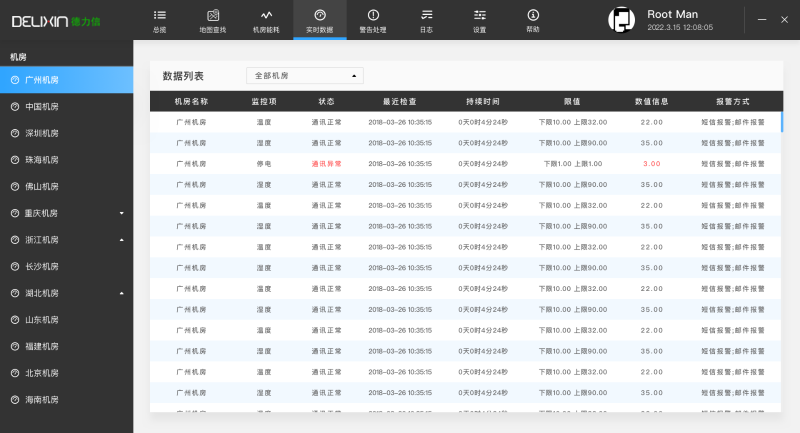800x433 pixels.
Task: Open the 全部机房 room filter dropdown
Action: [305, 75]
